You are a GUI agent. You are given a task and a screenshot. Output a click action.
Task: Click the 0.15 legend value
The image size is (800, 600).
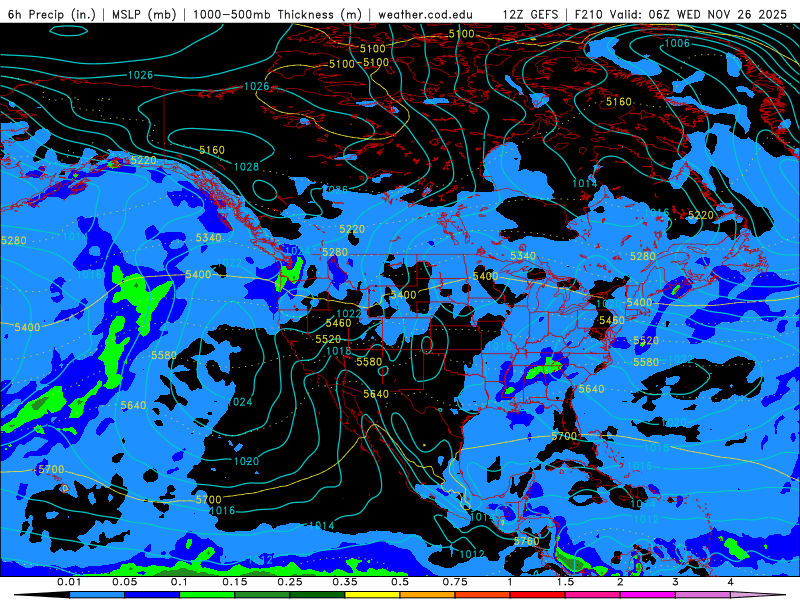click(x=235, y=582)
